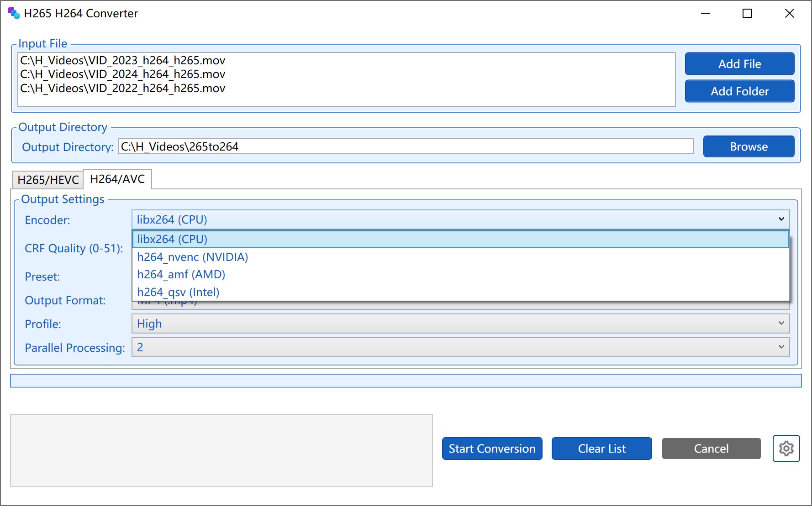Choose libx264 (CPU) from the encoder list
Viewport: 812px width, 506px height.
click(460, 239)
